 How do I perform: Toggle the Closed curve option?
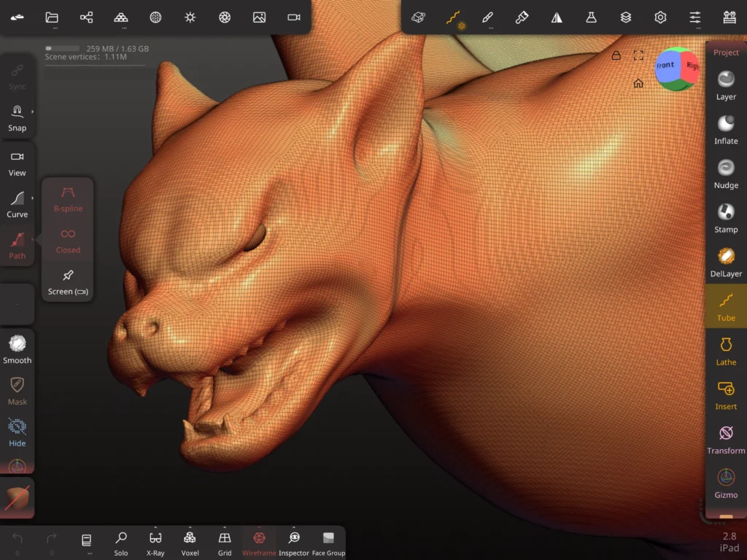coord(68,241)
